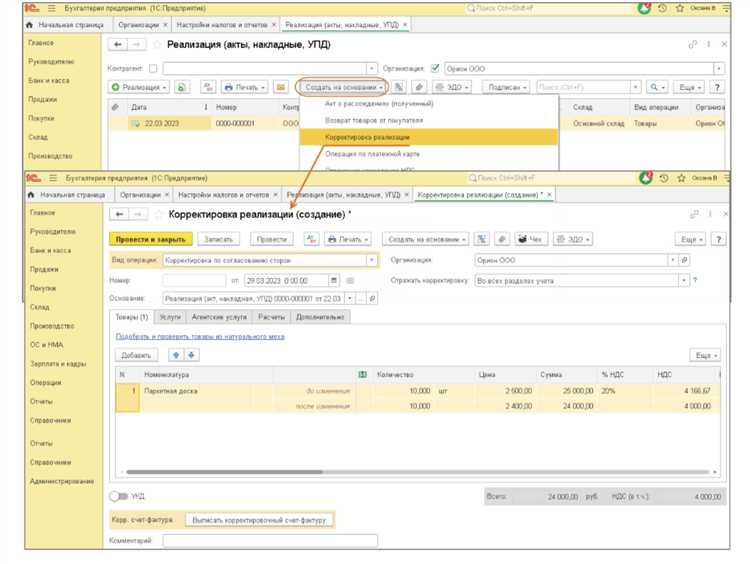
Task: Tick the Контрагент filter checkbox
Action: (153, 68)
